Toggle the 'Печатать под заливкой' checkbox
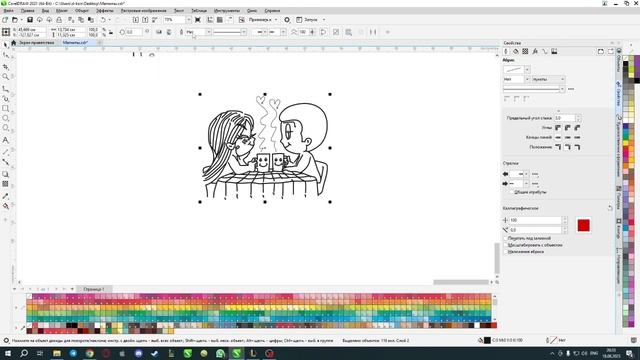Image resolution: width=640 pixels, height=360 pixels. point(505,238)
